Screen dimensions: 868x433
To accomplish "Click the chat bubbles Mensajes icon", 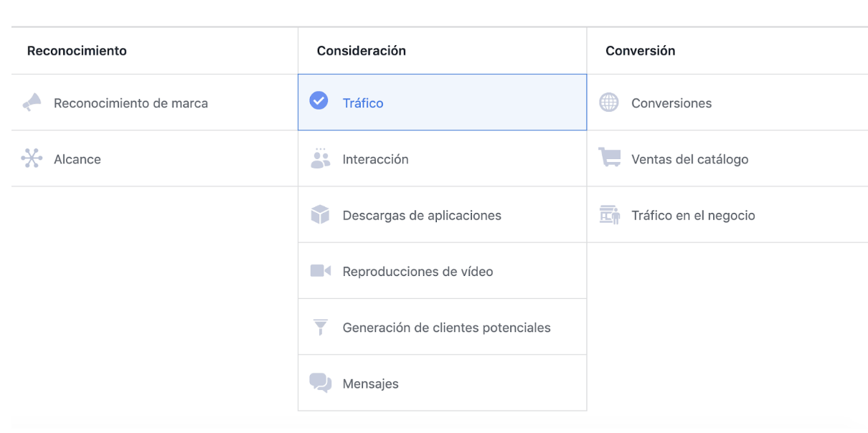I will pyautogui.click(x=320, y=384).
